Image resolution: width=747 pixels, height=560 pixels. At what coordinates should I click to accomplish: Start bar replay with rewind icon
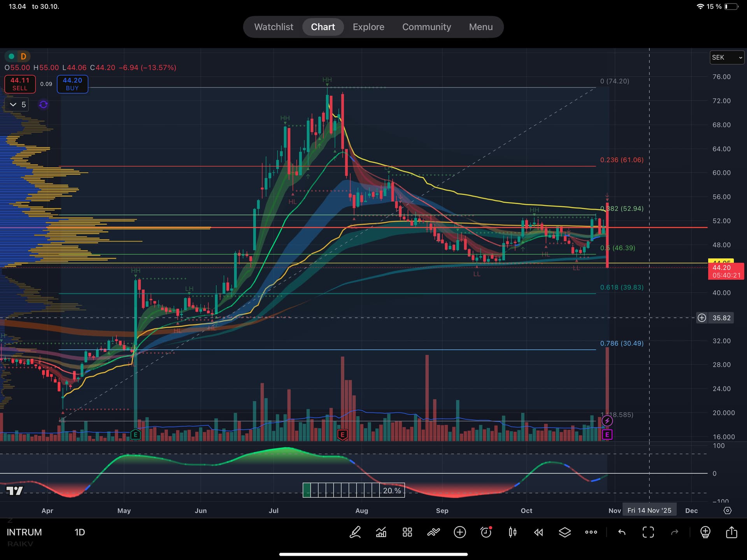click(x=538, y=532)
